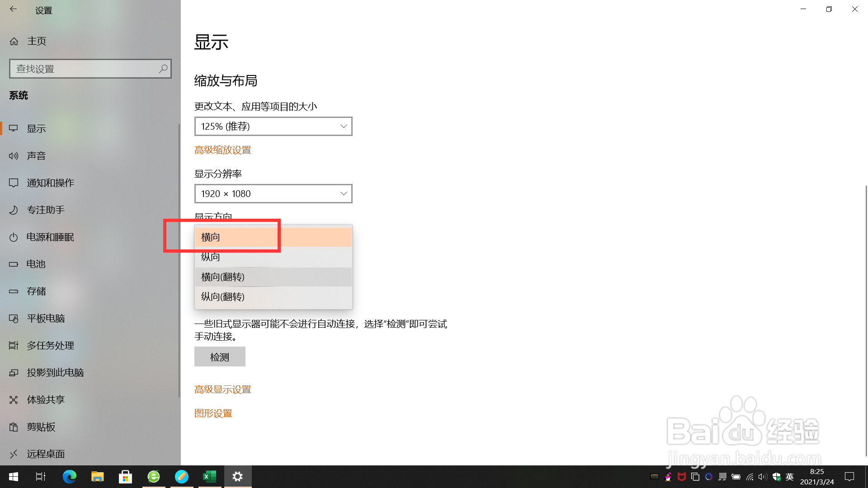Image resolution: width=868 pixels, height=488 pixels.
Task: Open the volume icon in system tray
Action: pyautogui.click(x=763, y=477)
